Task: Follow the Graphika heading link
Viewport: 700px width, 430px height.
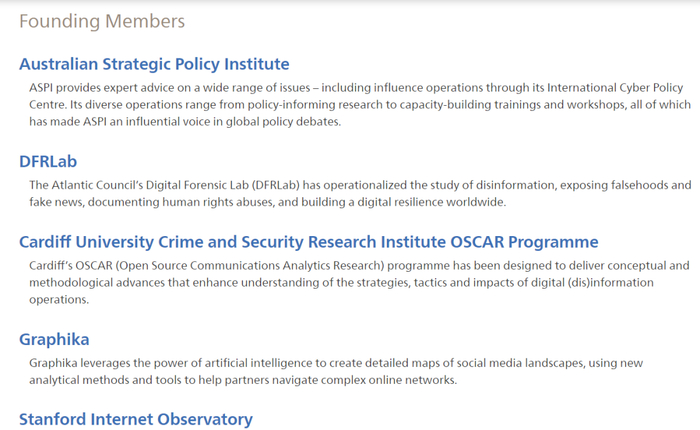Action: (54, 339)
